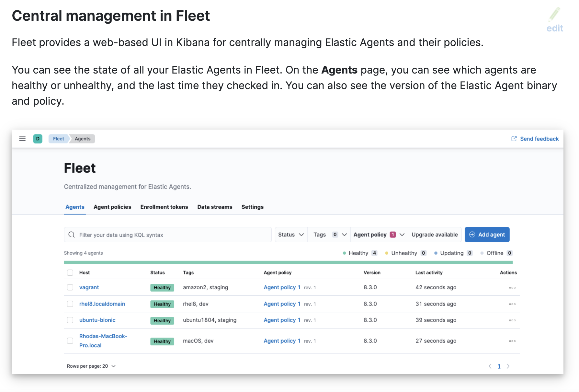Image resolution: width=579 pixels, height=392 pixels.
Task: Click the external link icon next to Send feedback
Action: 514,139
